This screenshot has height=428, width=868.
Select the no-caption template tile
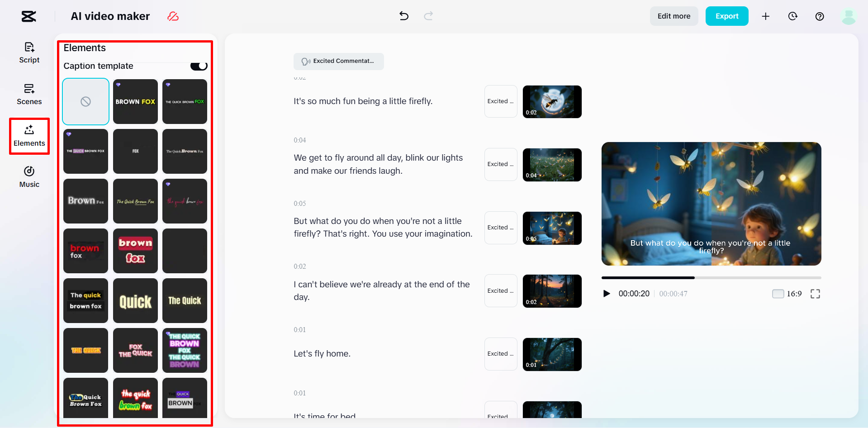(x=86, y=101)
